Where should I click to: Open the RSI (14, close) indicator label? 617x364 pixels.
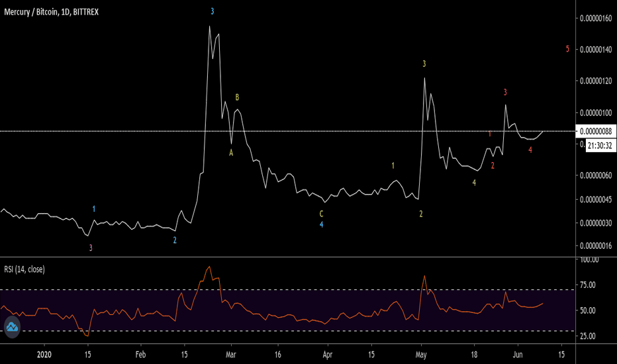24,269
